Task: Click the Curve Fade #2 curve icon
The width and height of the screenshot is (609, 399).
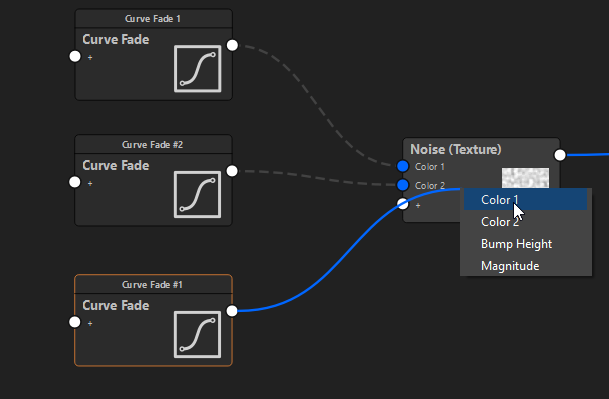Action: click(x=198, y=194)
